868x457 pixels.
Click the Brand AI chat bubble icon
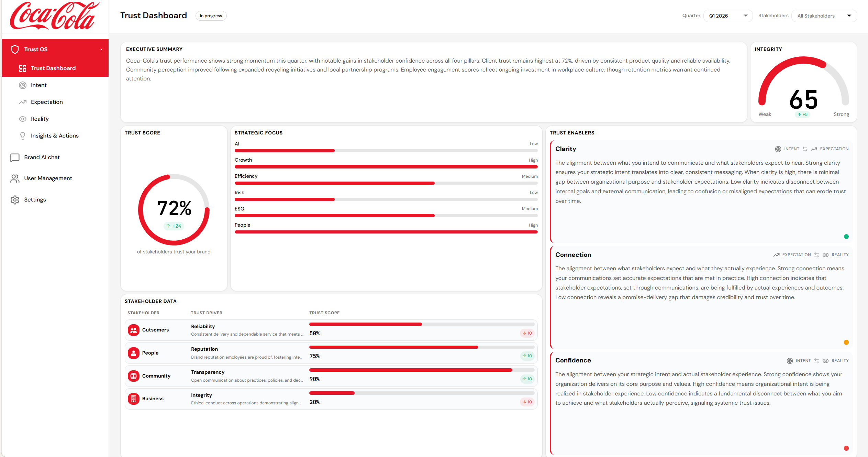point(15,157)
